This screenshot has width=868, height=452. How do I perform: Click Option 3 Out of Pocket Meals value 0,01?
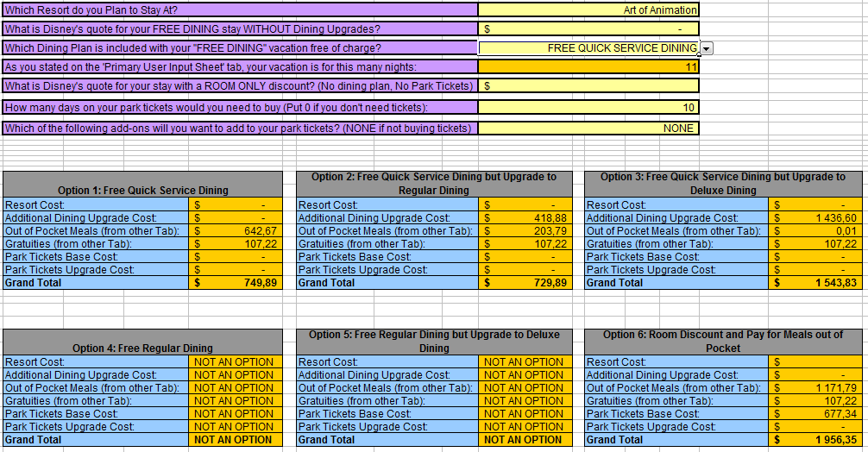click(815, 230)
